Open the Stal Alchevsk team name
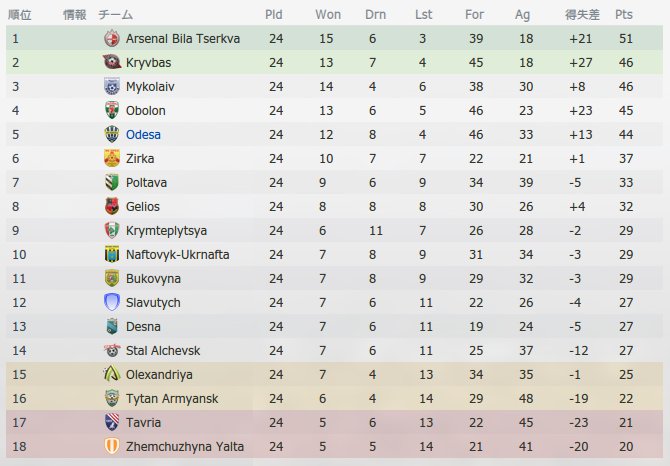670x466 pixels. pyautogui.click(x=163, y=351)
